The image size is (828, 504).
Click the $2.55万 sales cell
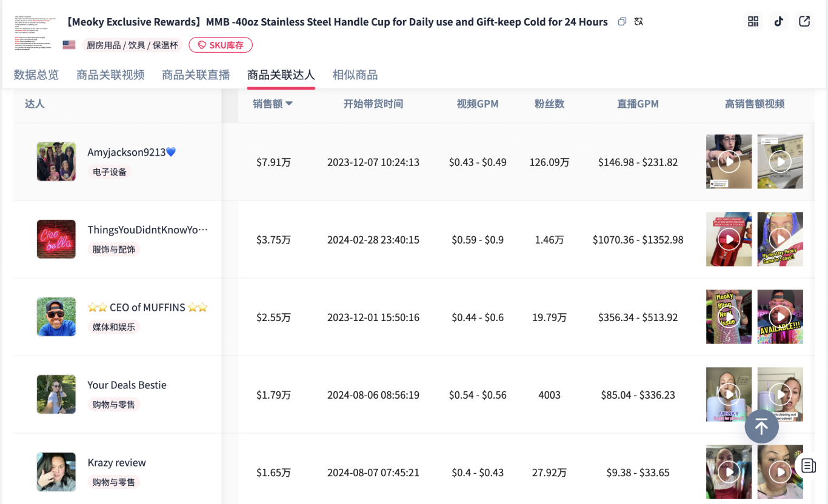coord(273,317)
